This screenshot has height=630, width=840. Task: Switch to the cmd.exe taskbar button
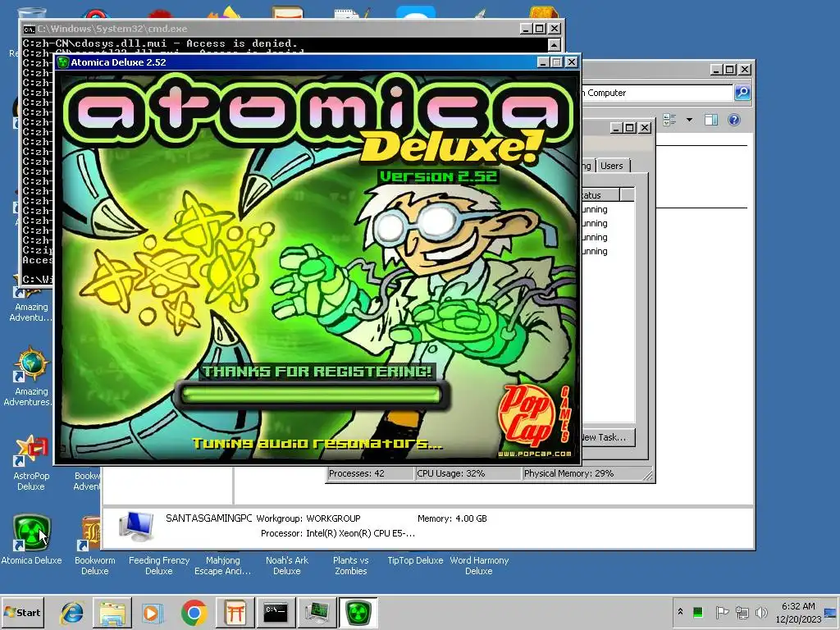coord(276,612)
